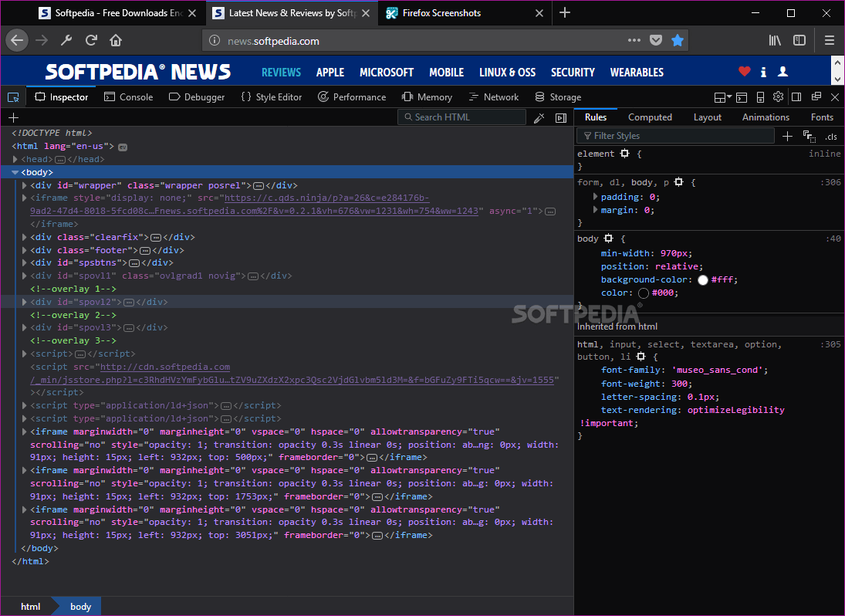Open devtools settings gear
This screenshot has height=616, width=845.
click(778, 97)
